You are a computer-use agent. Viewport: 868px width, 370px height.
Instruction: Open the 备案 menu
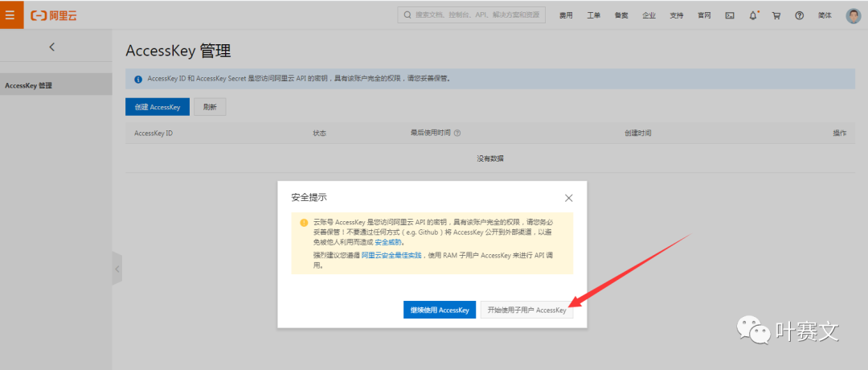(x=621, y=15)
